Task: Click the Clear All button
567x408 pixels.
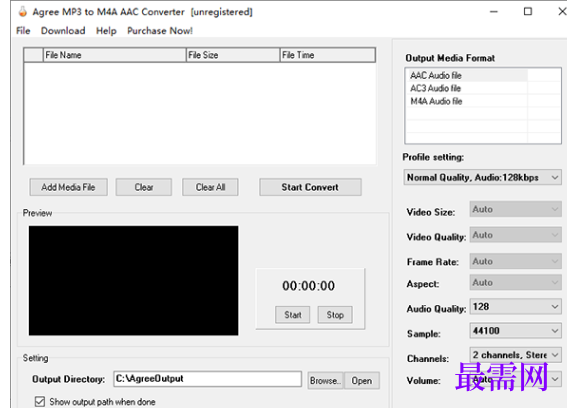Action: tap(210, 187)
